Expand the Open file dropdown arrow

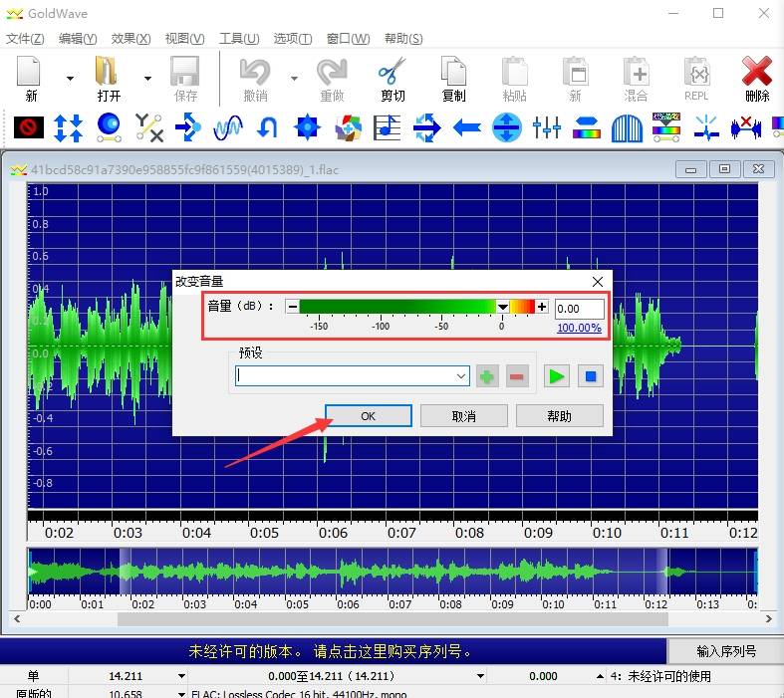coord(147,78)
